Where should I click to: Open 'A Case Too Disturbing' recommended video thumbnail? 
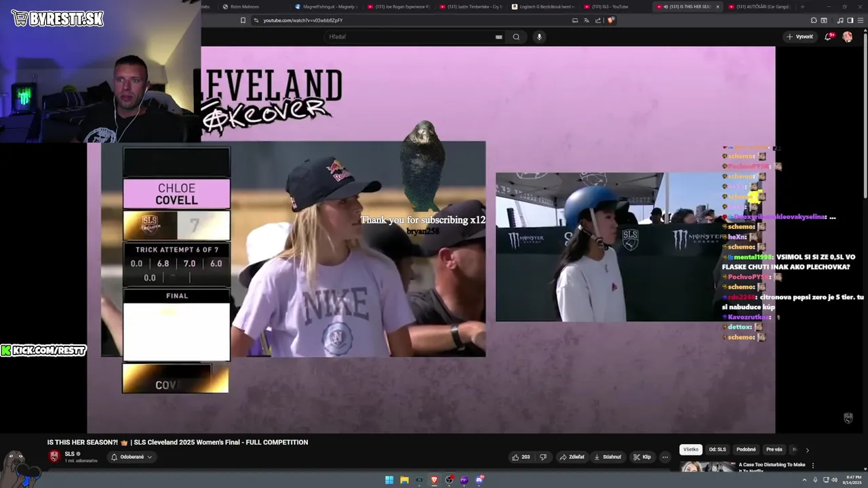click(708, 466)
